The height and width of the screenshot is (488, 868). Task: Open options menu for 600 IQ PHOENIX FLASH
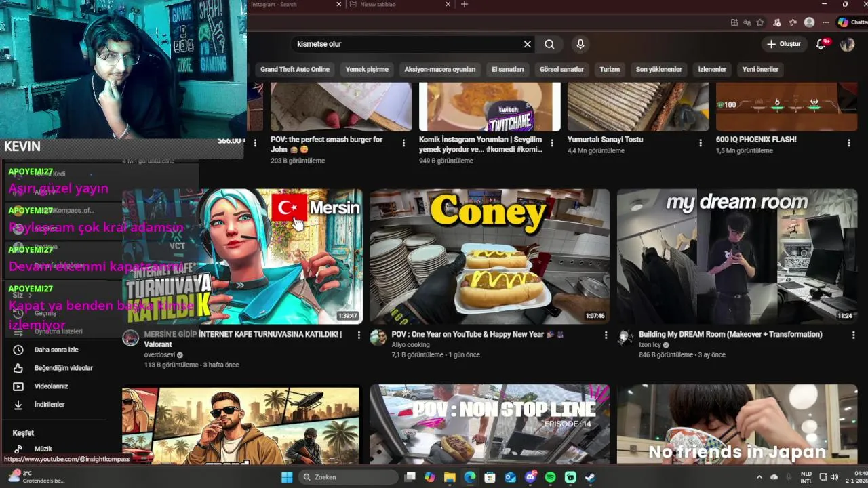[x=848, y=143]
